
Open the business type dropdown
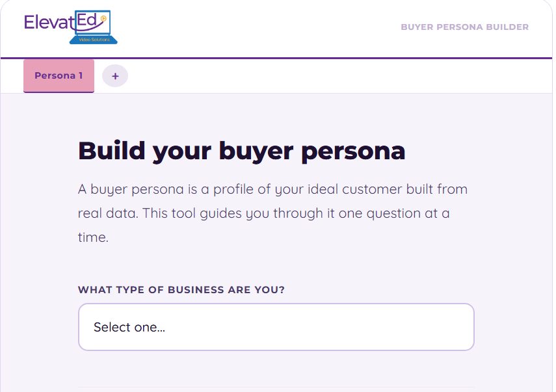(276, 327)
